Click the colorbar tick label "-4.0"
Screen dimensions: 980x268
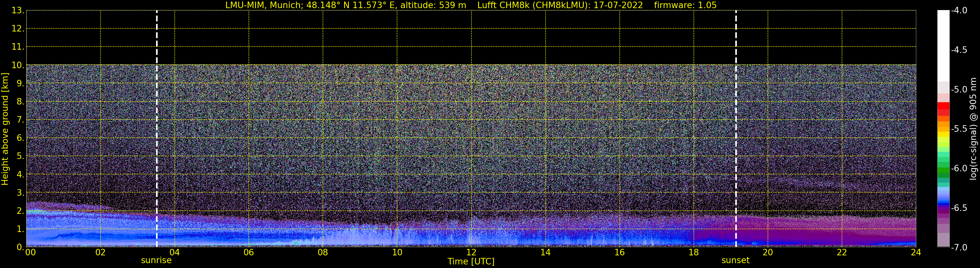(959, 11)
